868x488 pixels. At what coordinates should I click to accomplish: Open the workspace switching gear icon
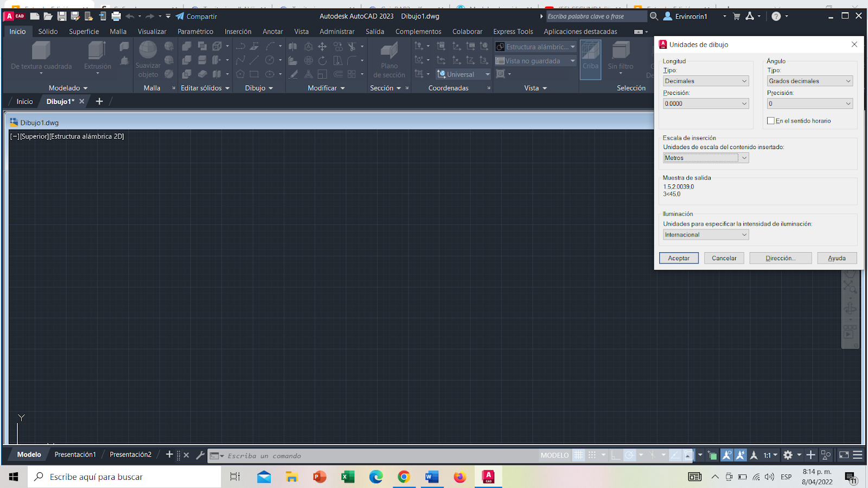point(788,455)
